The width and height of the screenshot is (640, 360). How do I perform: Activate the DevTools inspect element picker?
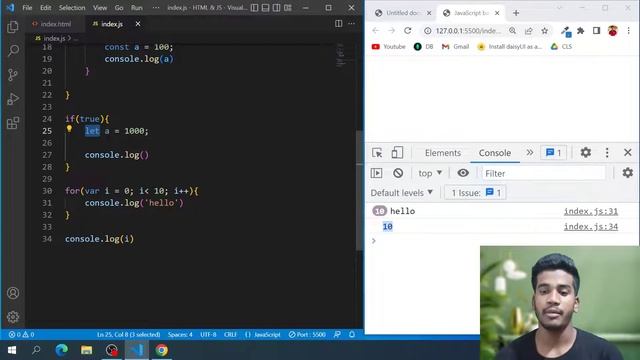point(377,153)
